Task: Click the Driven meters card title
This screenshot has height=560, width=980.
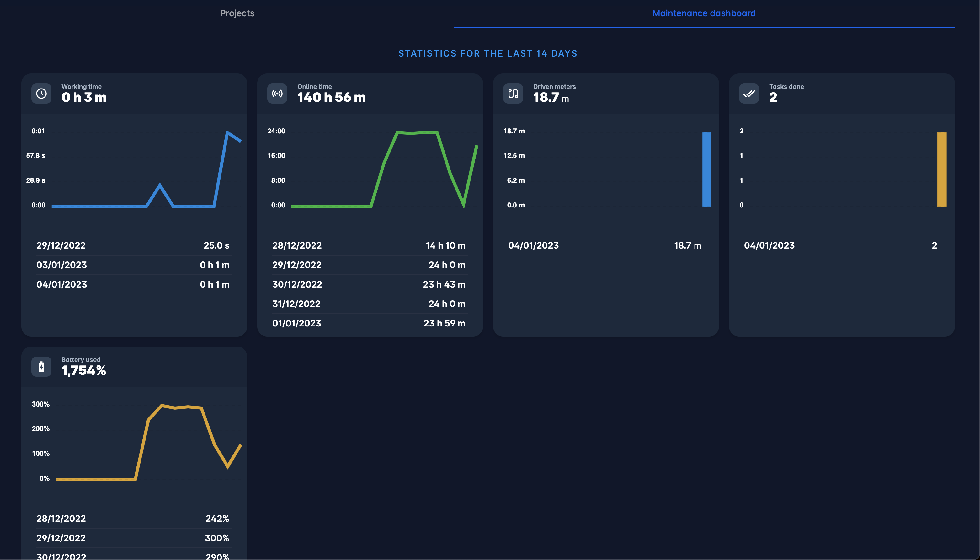Action: pyautogui.click(x=554, y=87)
